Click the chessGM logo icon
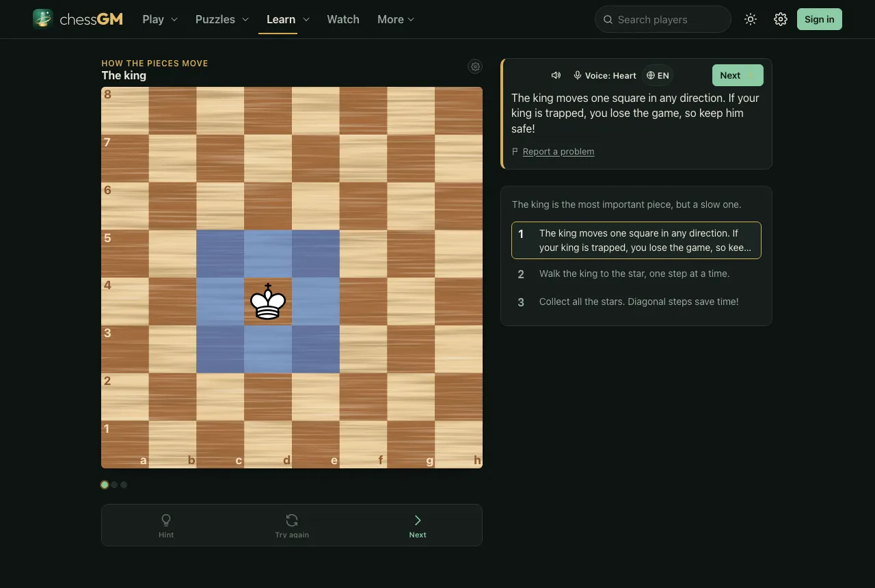875x588 pixels. coord(43,19)
